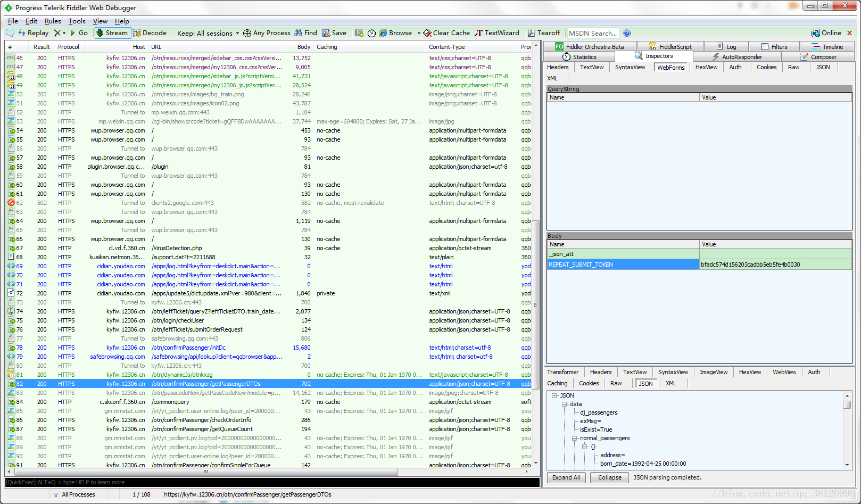Select session 67 VirusDetection.php

pos(269,248)
